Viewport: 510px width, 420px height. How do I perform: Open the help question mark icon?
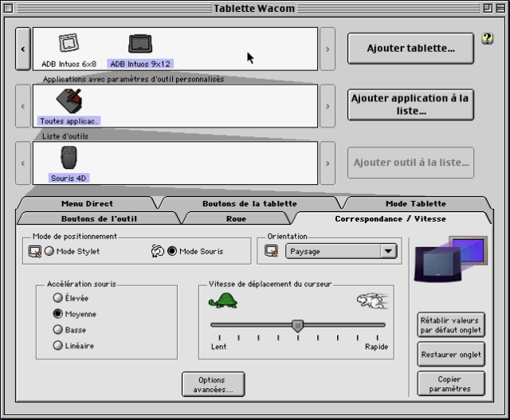487,39
